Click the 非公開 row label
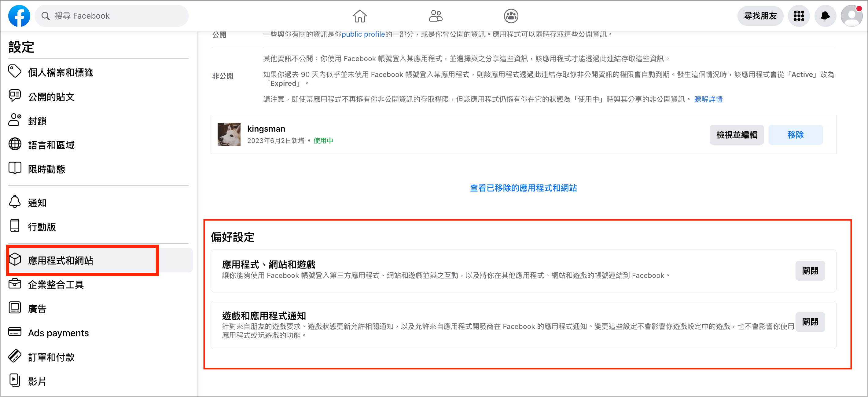This screenshot has width=868, height=397. point(223,76)
